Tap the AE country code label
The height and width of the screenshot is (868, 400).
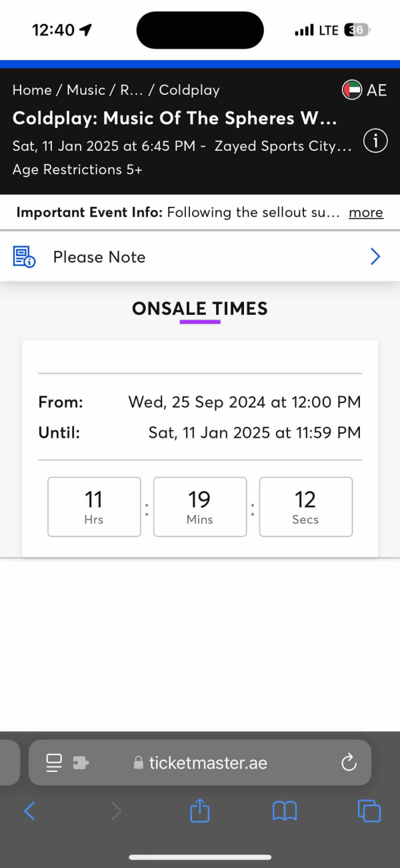(x=377, y=90)
